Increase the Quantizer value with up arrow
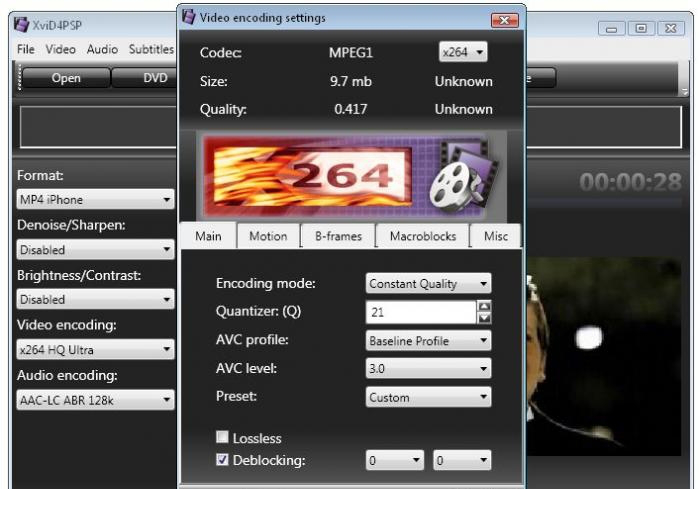The height and width of the screenshot is (508, 700). 484,306
